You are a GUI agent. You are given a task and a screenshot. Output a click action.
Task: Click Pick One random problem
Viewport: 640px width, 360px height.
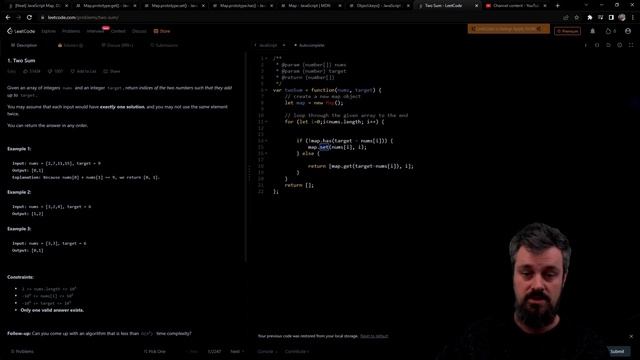[x=155, y=351]
